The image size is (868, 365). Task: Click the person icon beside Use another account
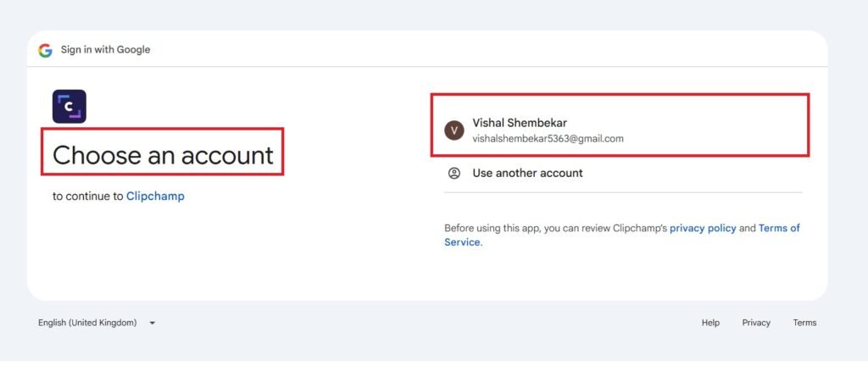point(454,173)
